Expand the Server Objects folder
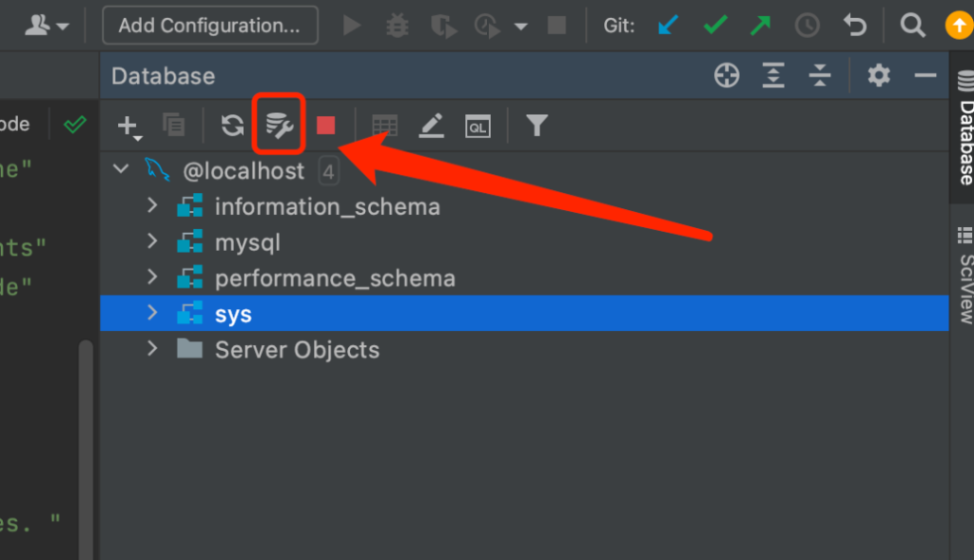This screenshot has width=974, height=560. pyautogui.click(x=152, y=349)
